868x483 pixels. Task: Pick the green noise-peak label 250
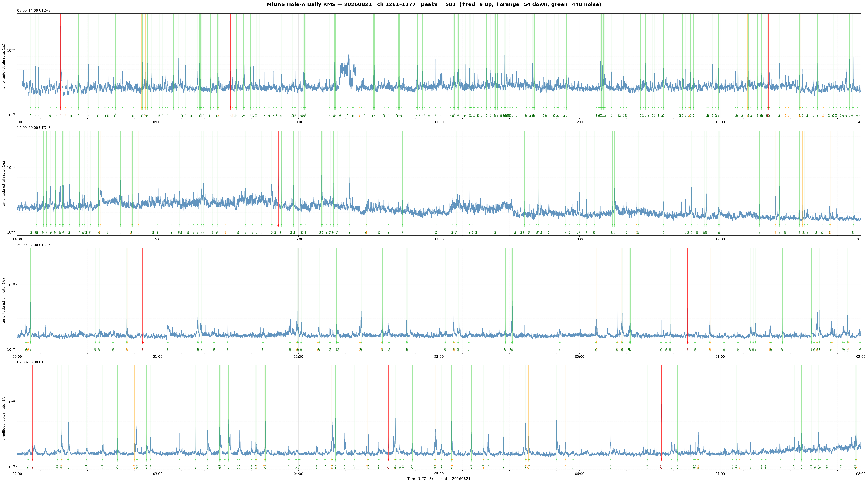tap(246, 232)
